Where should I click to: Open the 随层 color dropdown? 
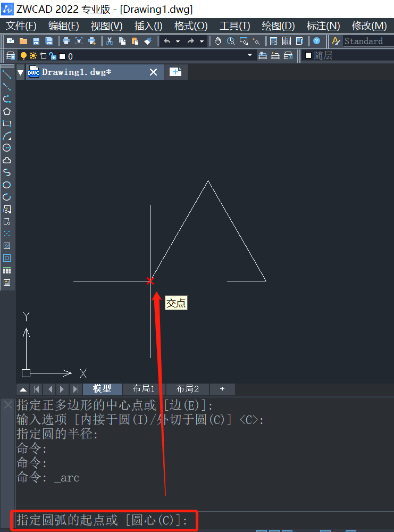coord(349,56)
